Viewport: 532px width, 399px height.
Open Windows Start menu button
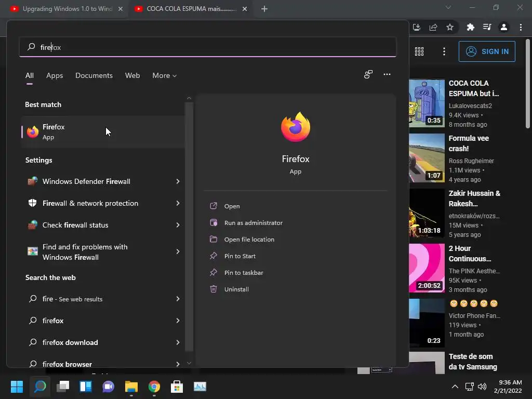pos(17,387)
